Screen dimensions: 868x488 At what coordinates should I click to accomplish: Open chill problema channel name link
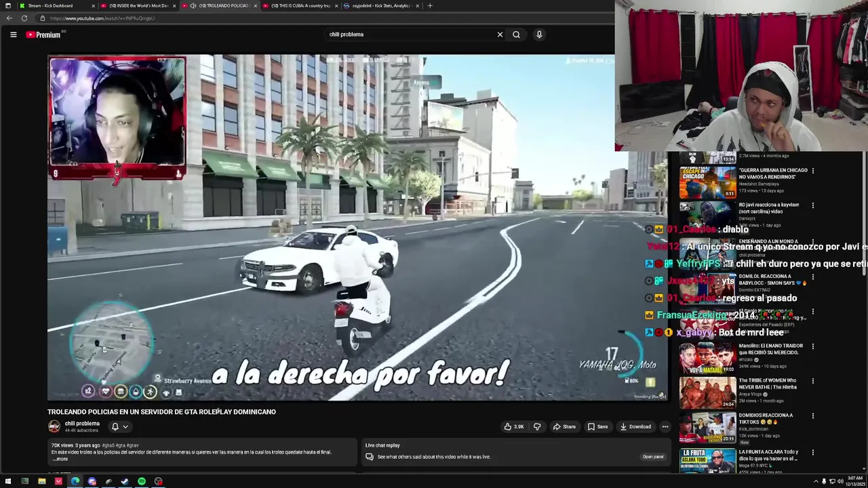point(82,424)
